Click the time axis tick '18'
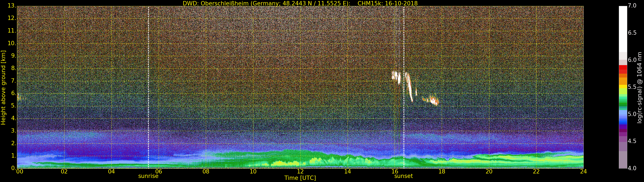644x182 pixels. (x=442, y=171)
